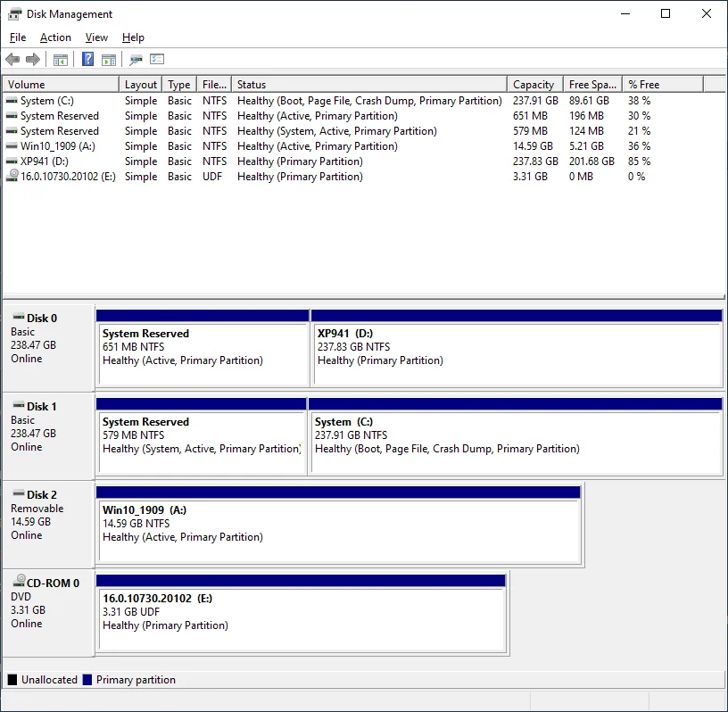Click the disc icon beside 16.0.10730.20102 (E:) in the list

click(12, 176)
